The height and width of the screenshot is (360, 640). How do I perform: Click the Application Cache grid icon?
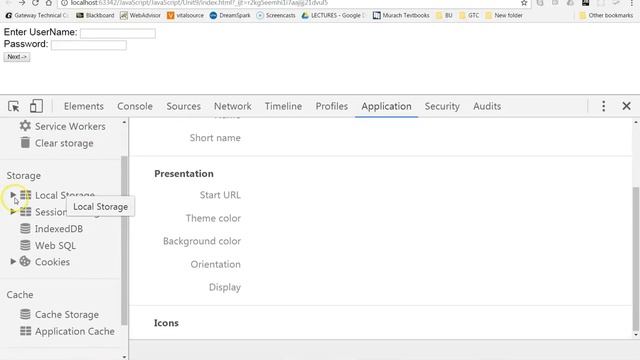coord(25,331)
